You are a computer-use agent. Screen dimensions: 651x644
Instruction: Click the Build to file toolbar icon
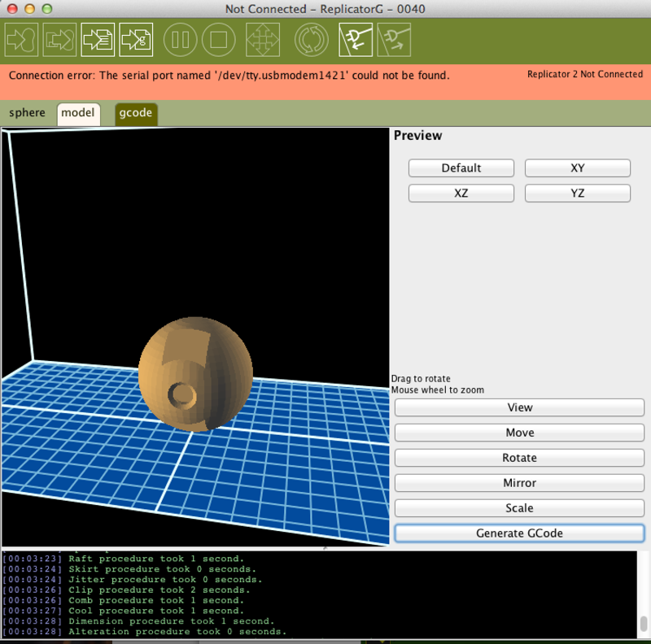point(98,40)
